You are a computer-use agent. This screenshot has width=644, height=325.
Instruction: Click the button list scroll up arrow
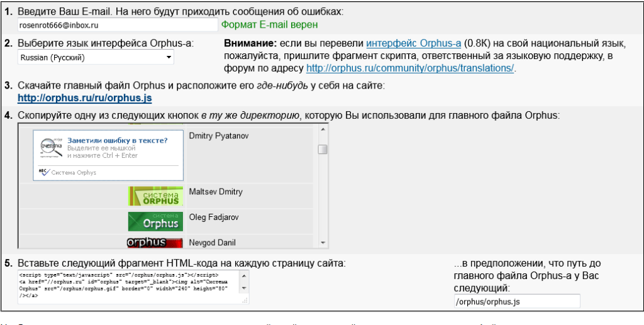click(x=323, y=129)
